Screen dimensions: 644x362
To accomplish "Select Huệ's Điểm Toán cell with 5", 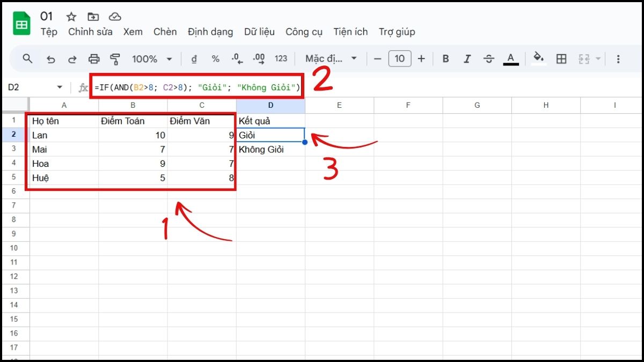I will (x=133, y=178).
